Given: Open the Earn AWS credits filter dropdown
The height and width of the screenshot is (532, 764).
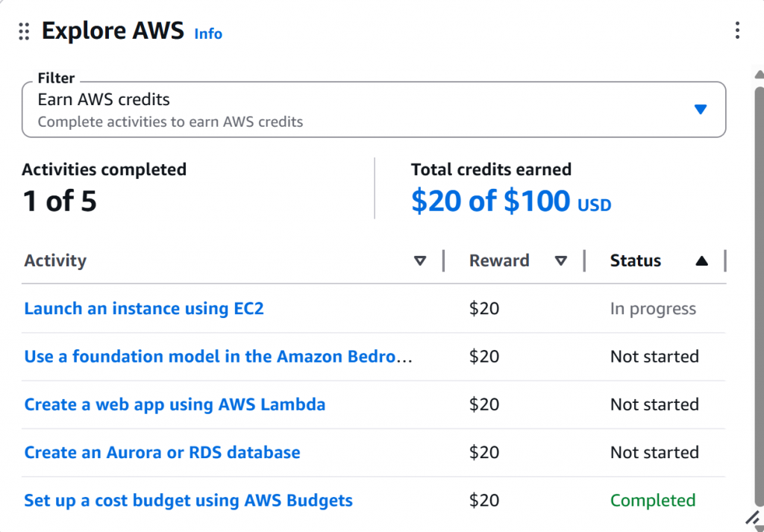Looking at the screenshot, I should coord(373,110).
